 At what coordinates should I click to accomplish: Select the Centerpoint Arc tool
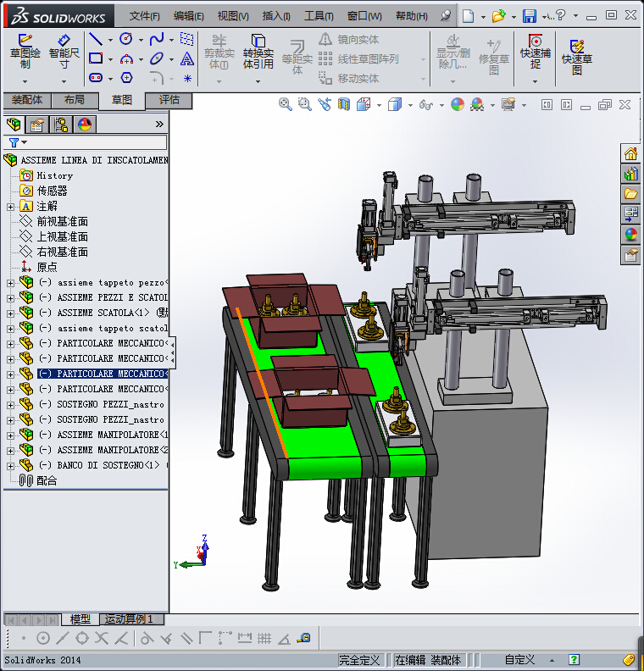(126, 58)
